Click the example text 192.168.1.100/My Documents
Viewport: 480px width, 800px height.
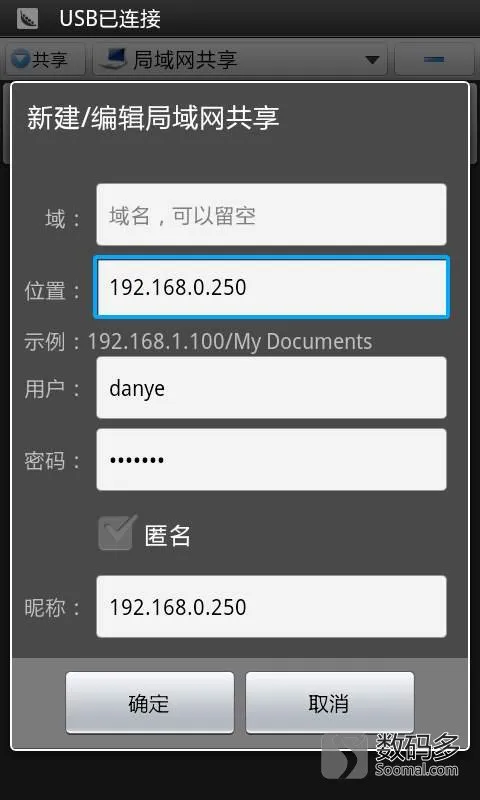click(230, 341)
